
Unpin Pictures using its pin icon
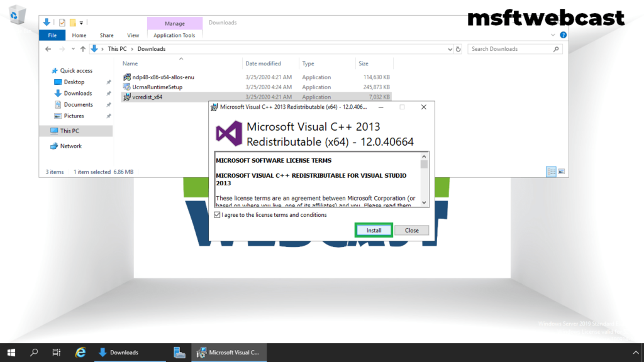tap(109, 116)
